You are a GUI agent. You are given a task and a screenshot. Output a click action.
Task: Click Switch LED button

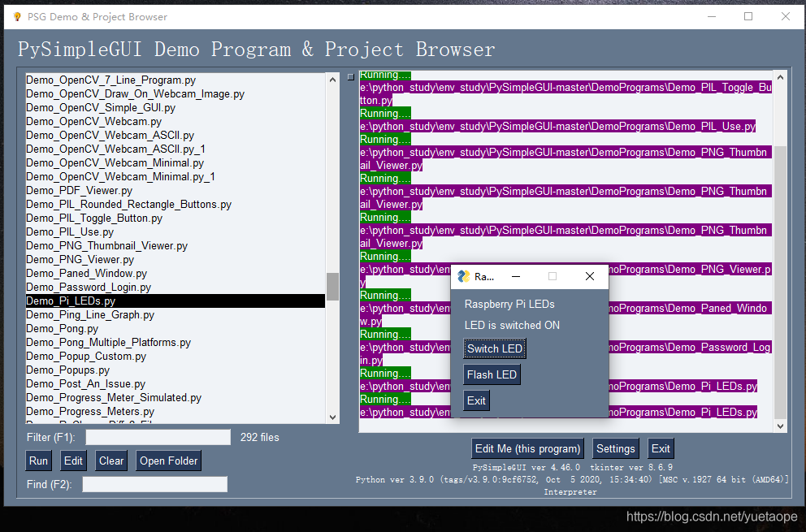click(495, 348)
